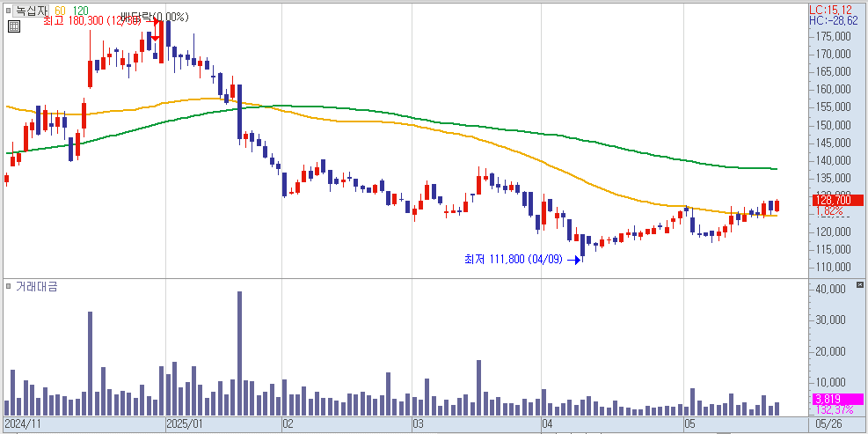Screen dimensions: 868x434
Task: Click the 05/26 date at axis end
Action: 830,424
